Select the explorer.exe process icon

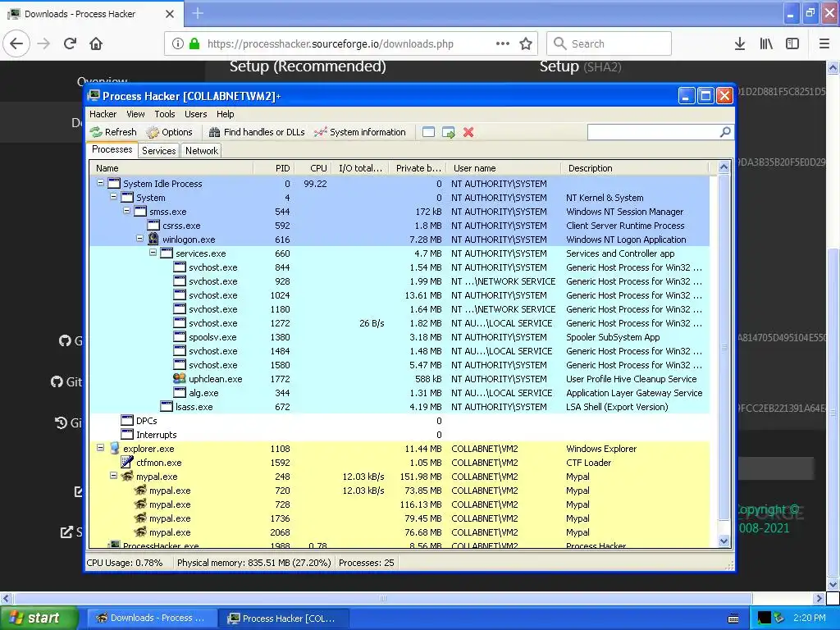point(114,448)
